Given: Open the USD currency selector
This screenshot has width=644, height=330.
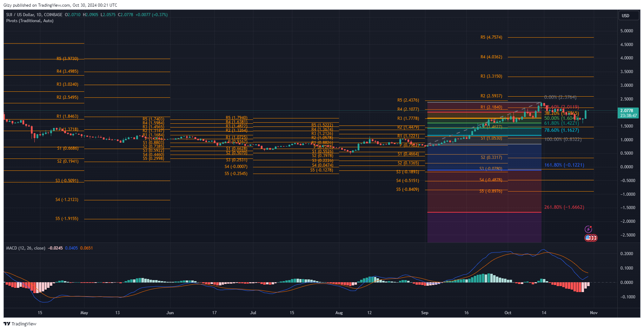Looking at the screenshot, I should point(629,16).
